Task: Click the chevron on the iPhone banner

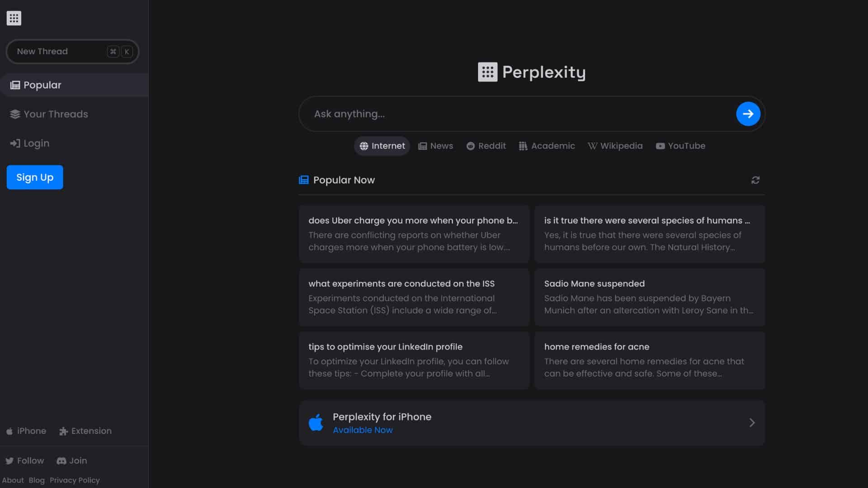Action: tap(752, 423)
